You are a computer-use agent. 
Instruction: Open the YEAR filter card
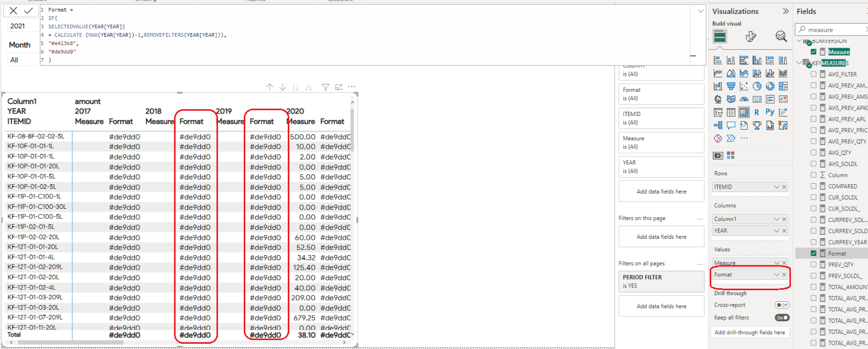coord(661,167)
